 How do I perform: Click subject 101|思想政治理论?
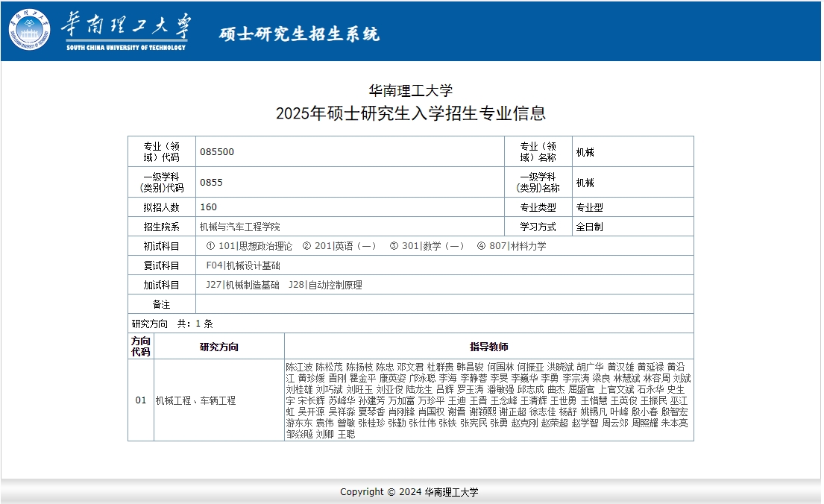click(255, 246)
